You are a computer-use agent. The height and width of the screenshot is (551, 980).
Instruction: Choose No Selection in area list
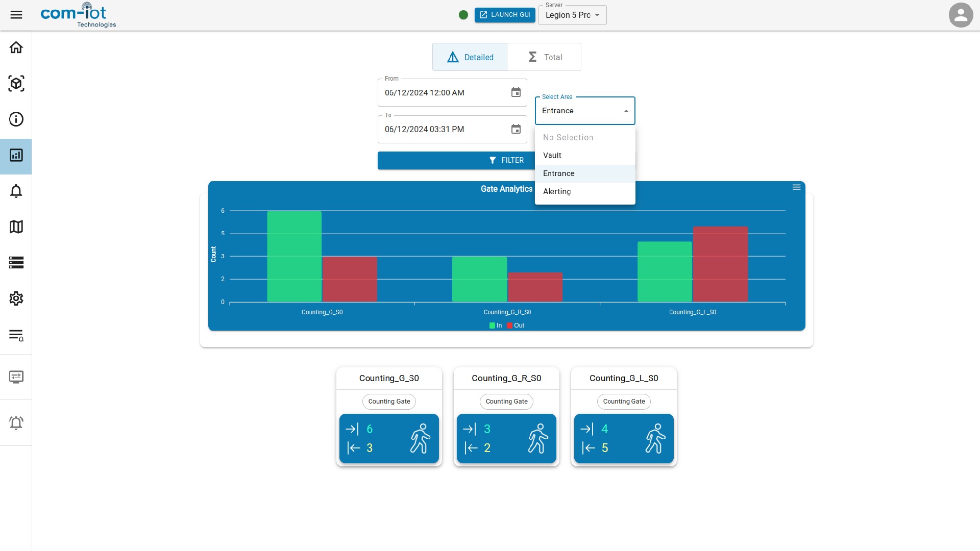585,138
